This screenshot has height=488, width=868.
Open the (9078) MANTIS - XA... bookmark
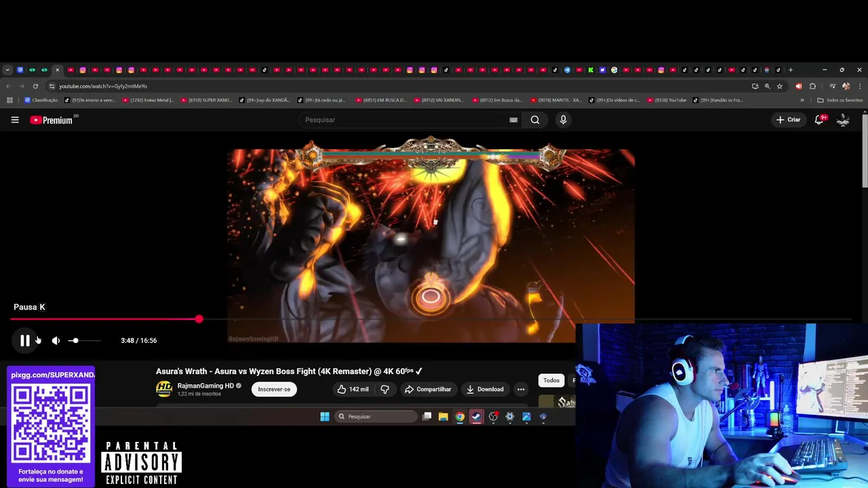556,100
